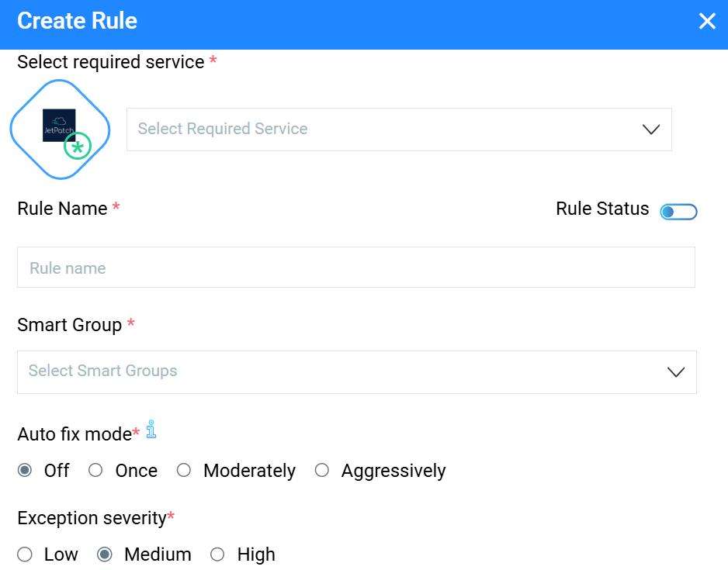
Task: Click the JetPatch service logo icon
Action: (58, 124)
